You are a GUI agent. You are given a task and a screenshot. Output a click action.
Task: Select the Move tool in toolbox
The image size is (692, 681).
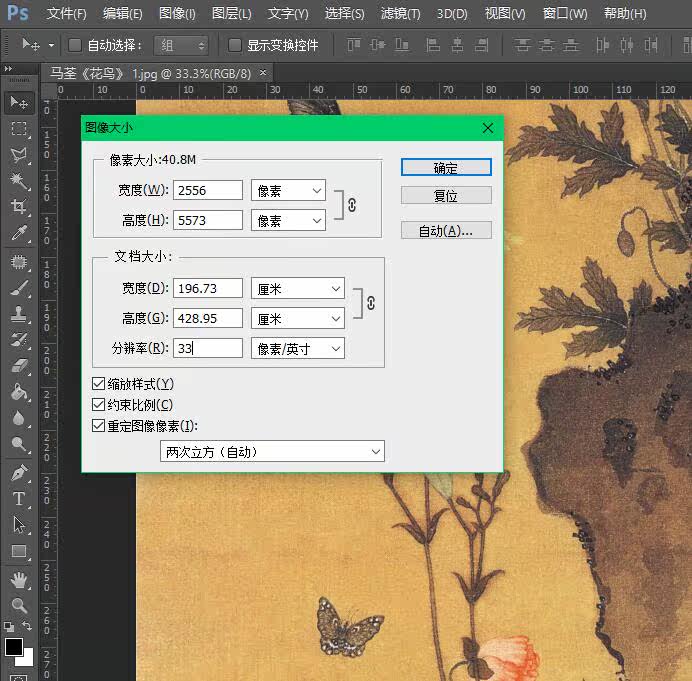19,103
